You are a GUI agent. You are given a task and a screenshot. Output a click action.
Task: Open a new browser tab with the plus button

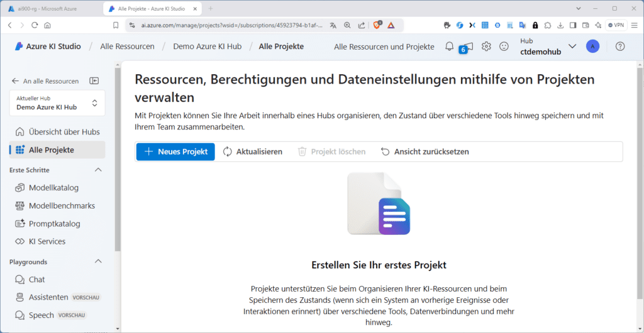(x=211, y=9)
